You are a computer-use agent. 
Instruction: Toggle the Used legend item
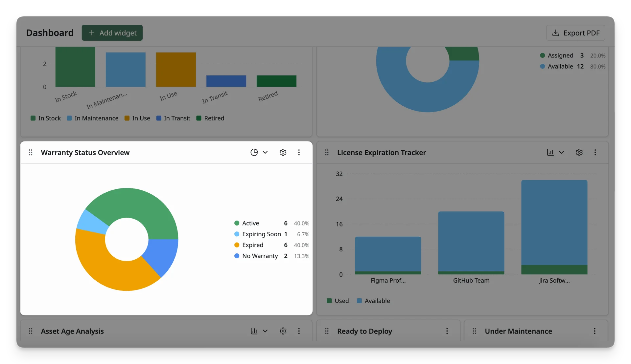[x=338, y=301]
